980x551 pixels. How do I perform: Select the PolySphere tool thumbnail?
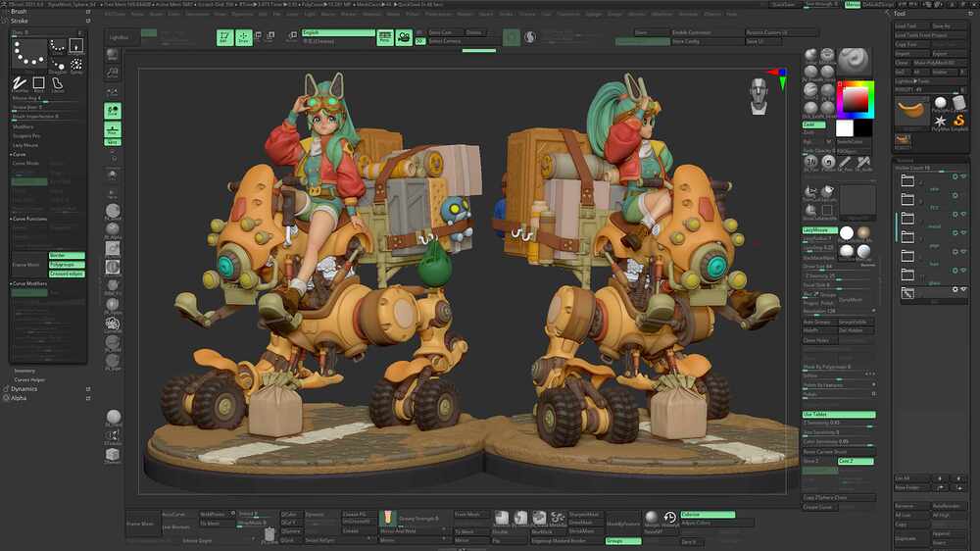(940, 103)
